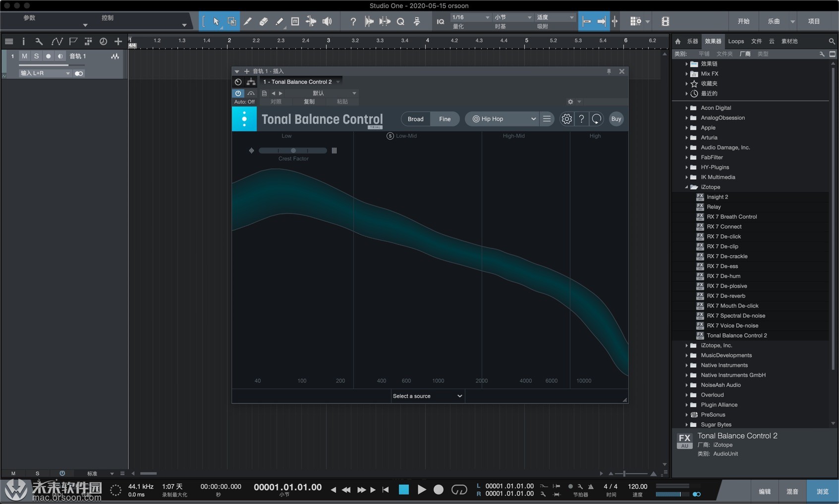The width and height of the screenshot is (839, 504).
Task: Select the Mute tool
Action: tap(295, 21)
